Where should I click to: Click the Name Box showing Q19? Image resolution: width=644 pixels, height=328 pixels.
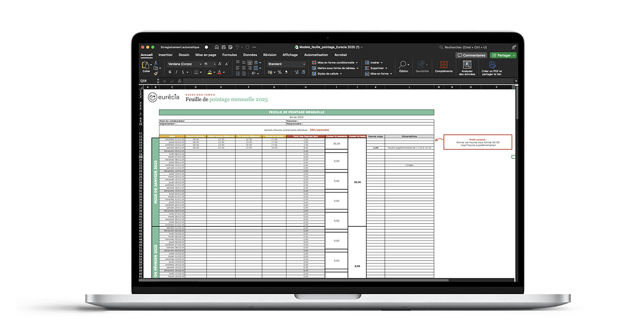148,81
